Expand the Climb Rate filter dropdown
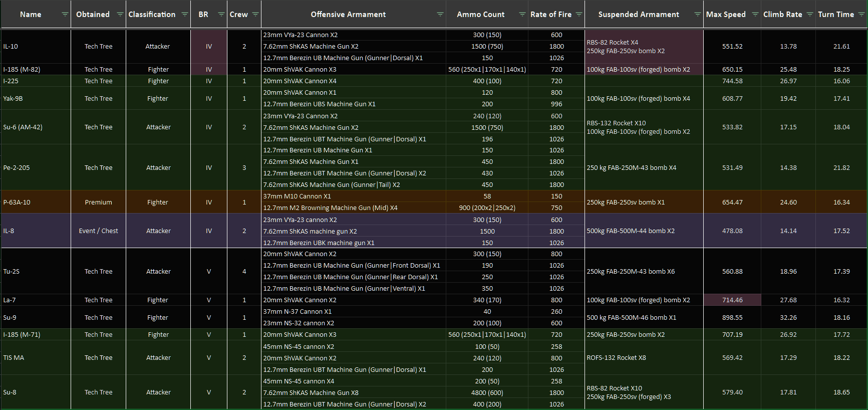Image resolution: width=868 pixels, height=410 pixels. click(x=809, y=15)
